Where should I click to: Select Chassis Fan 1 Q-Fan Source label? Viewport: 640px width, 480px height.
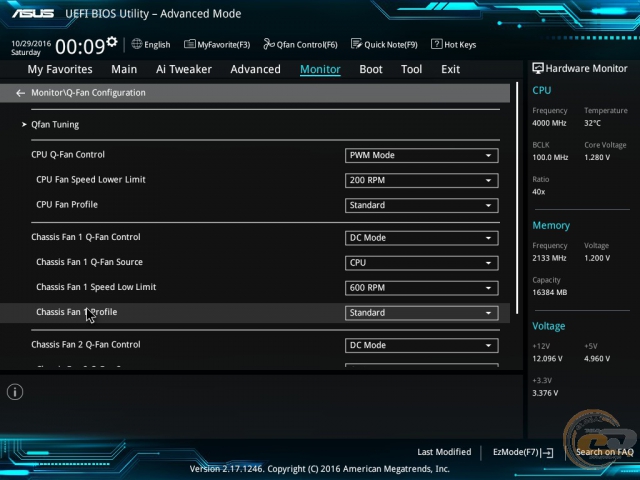(x=89, y=262)
